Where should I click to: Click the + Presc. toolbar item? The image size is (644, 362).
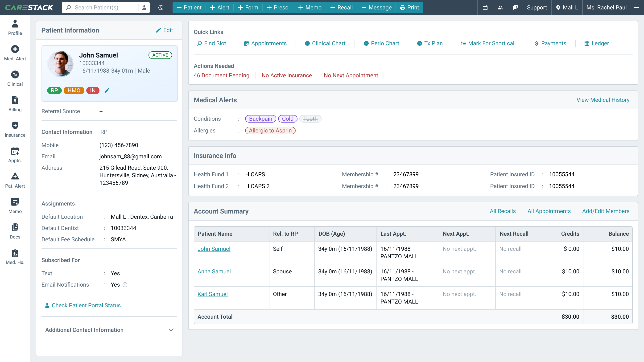click(278, 8)
